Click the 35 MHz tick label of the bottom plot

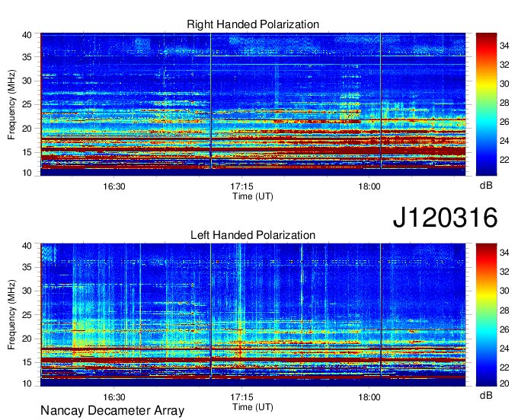tap(27, 267)
